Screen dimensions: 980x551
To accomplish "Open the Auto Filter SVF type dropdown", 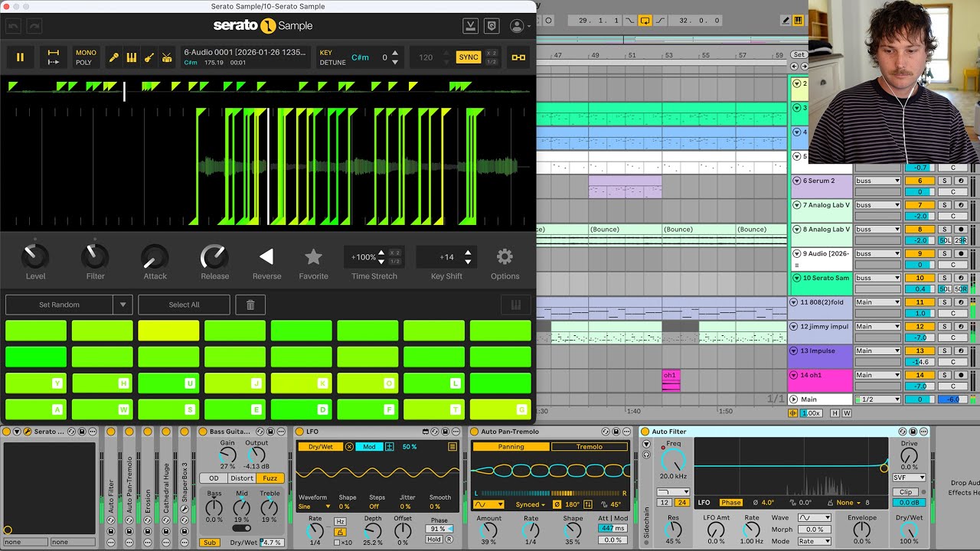I will pos(909,478).
